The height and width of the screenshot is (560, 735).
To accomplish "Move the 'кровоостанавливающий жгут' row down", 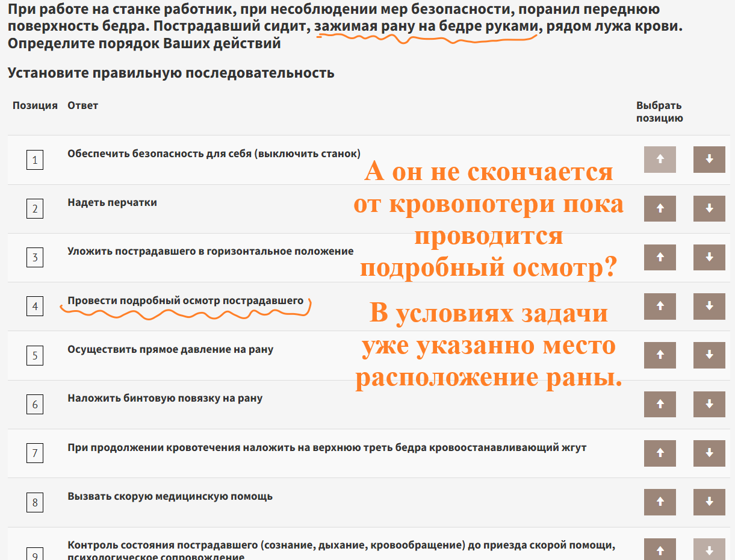I will (x=709, y=453).
